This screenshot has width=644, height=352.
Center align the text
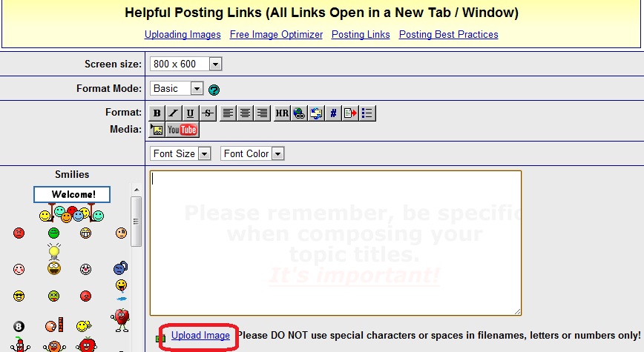245,113
